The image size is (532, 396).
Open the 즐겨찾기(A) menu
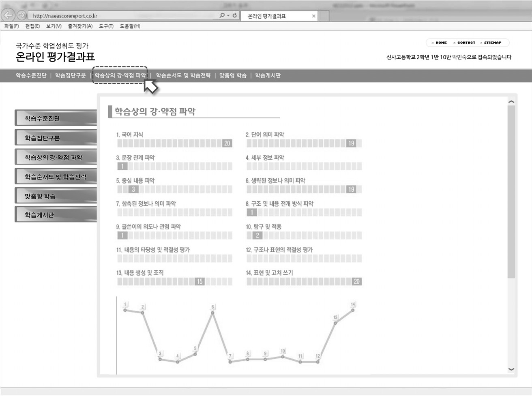tap(80, 26)
